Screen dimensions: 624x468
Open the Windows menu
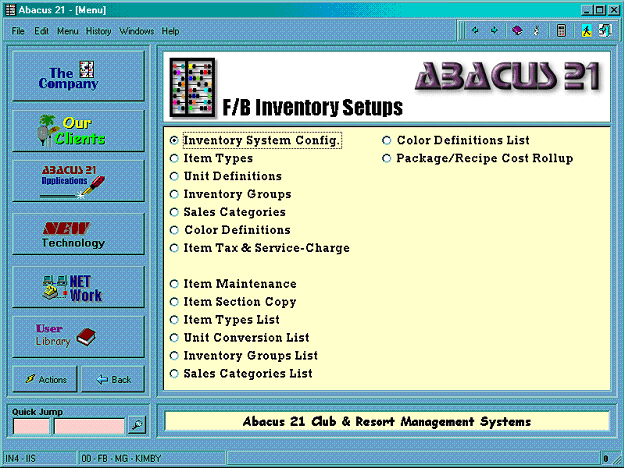click(x=136, y=31)
